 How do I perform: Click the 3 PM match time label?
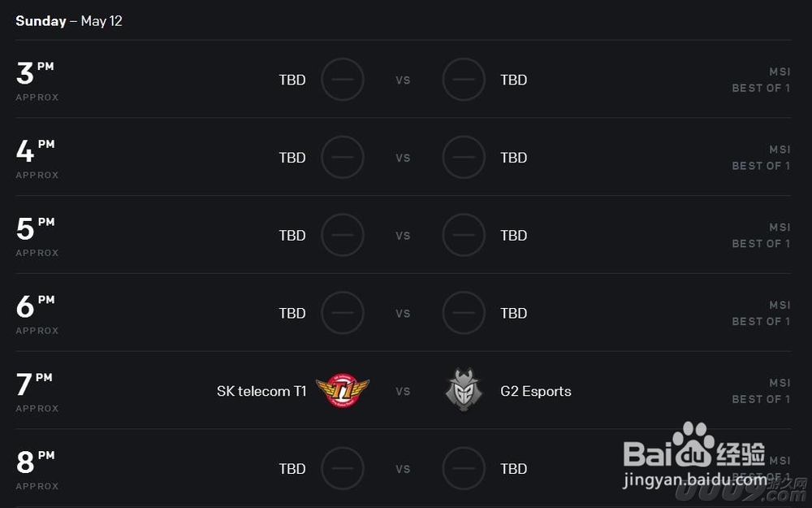coord(37,80)
